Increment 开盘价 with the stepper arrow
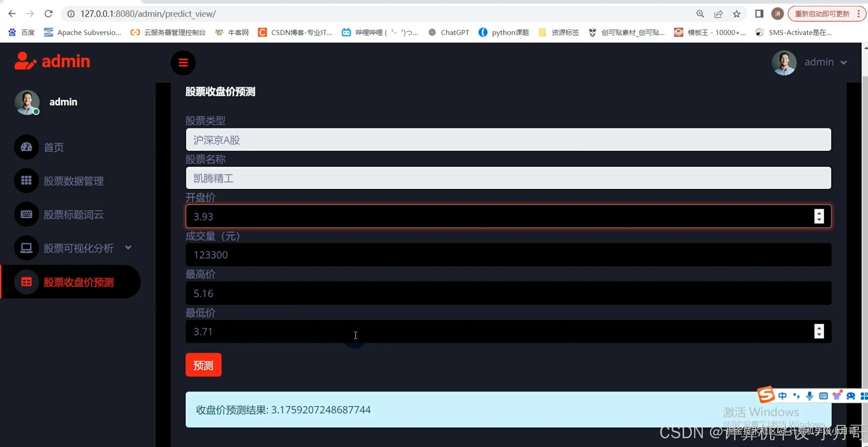Screen dimensions: 868x447 (x=820, y=213)
